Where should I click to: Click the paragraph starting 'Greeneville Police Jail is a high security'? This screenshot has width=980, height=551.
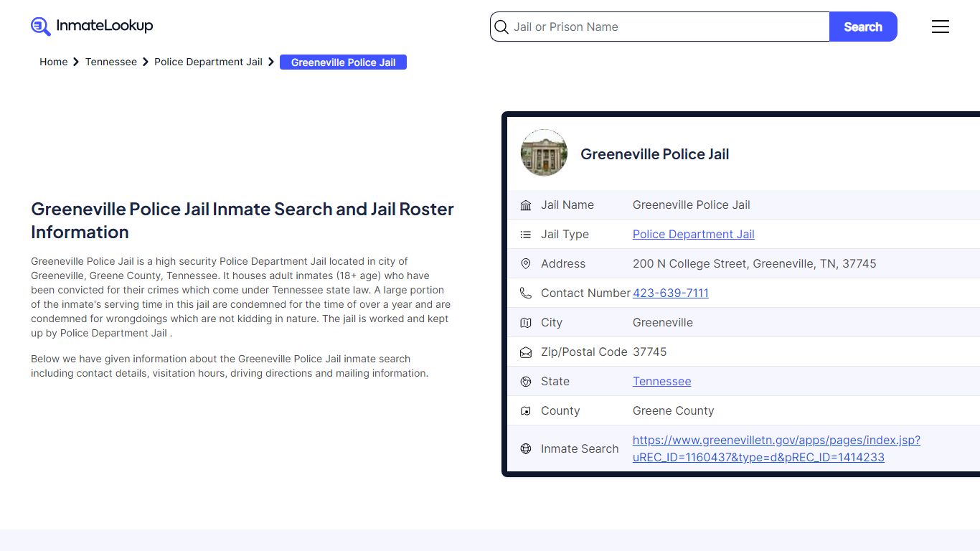click(241, 297)
